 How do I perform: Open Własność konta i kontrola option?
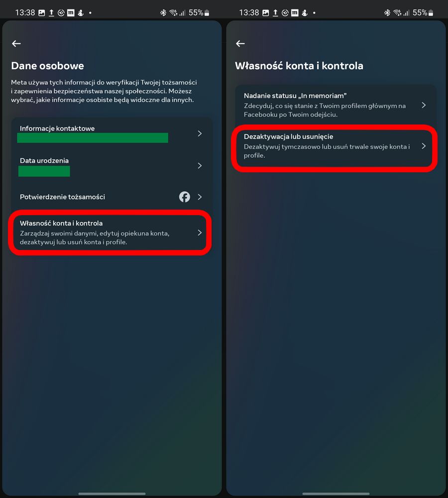pos(111,233)
